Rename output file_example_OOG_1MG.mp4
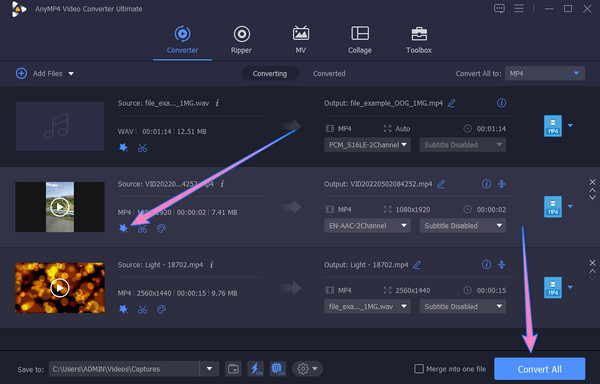Viewport: 600px width, 384px height. (x=452, y=103)
